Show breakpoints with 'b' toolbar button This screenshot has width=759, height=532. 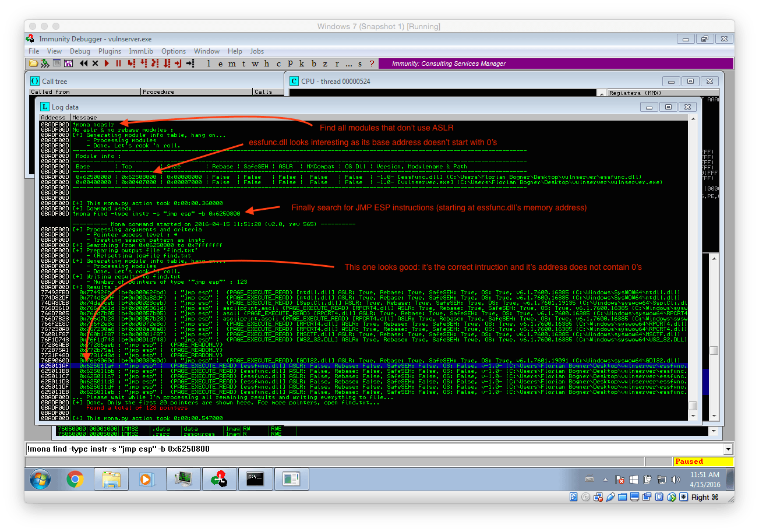point(313,64)
